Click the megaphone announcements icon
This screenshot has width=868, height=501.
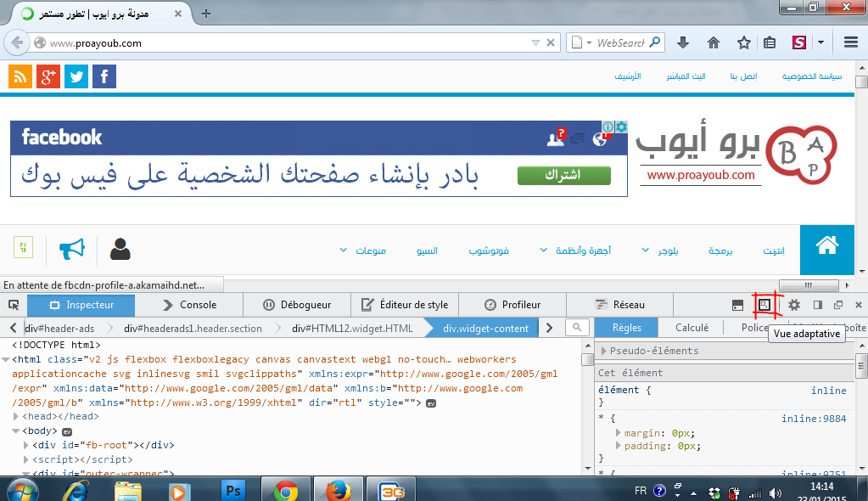[72, 249]
